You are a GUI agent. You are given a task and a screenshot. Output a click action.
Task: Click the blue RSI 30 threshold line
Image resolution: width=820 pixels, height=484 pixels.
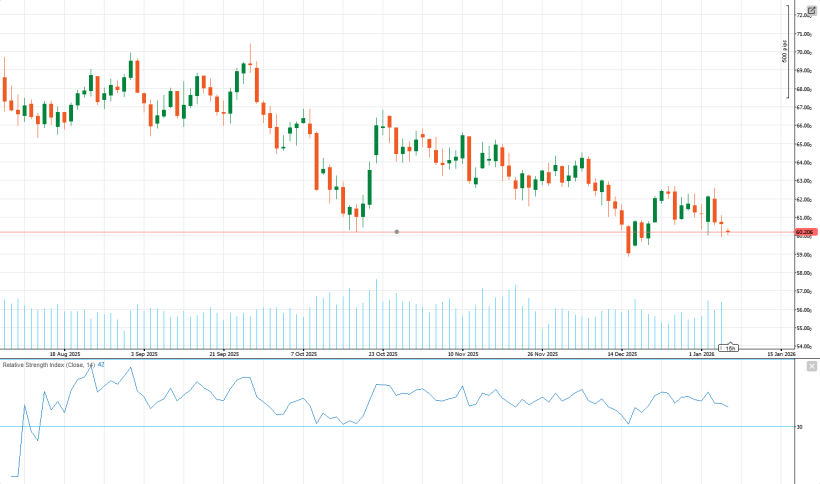[x=400, y=427]
